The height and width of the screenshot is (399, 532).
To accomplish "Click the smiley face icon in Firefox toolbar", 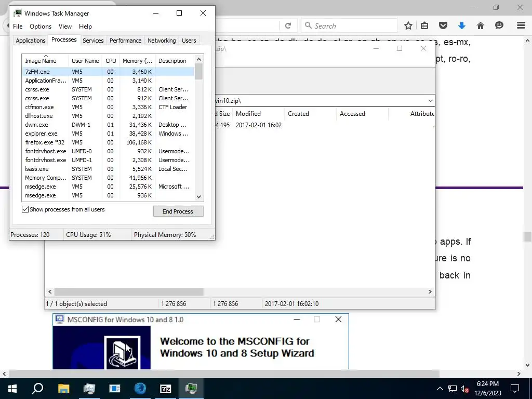I will click(499, 25).
